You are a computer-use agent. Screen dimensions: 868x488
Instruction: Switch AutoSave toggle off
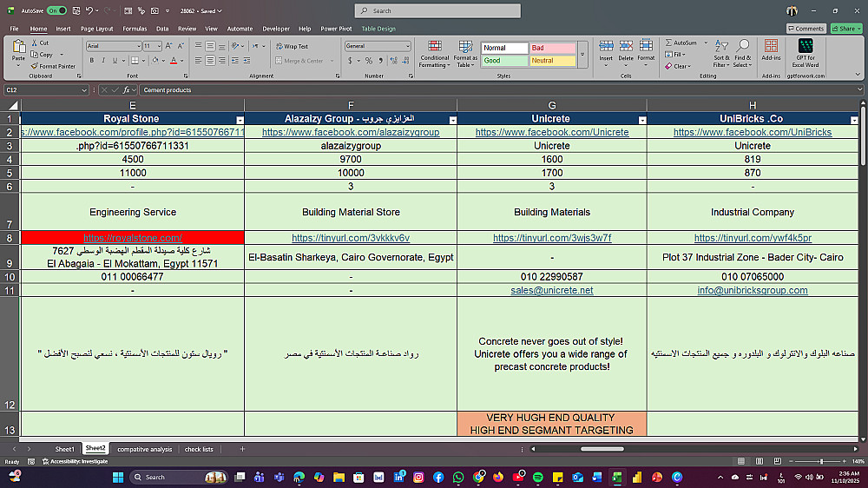coord(56,10)
